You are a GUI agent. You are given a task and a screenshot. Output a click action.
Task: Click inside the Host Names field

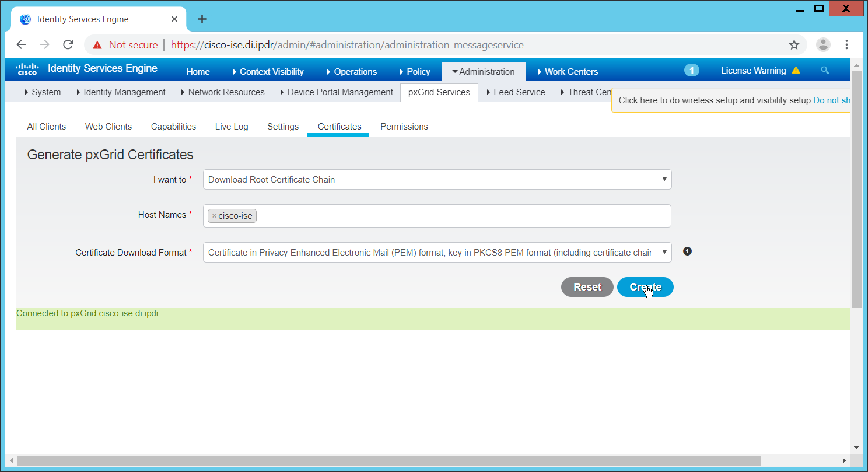[x=461, y=216]
